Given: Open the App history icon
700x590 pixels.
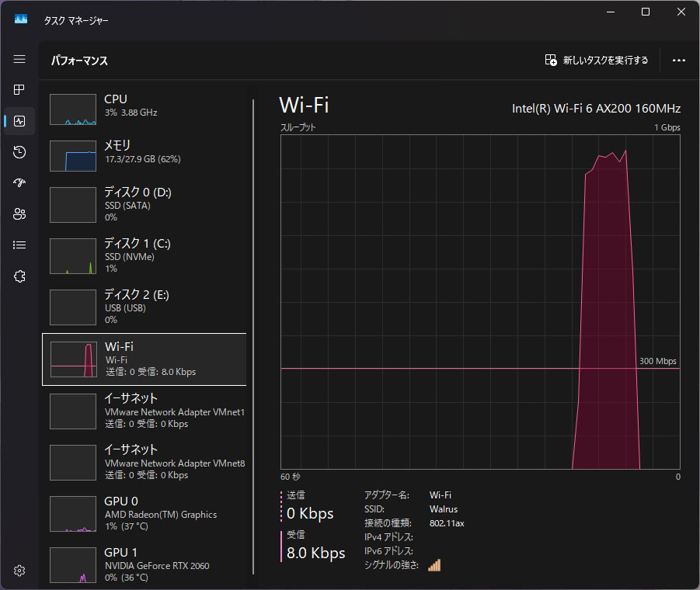Looking at the screenshot, I should click(19, 152).
